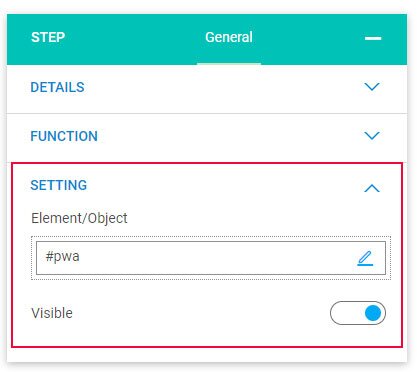Focus the Element/Object field containing #pwa
The height and width of the screenshot is (372, 417).
211,258
